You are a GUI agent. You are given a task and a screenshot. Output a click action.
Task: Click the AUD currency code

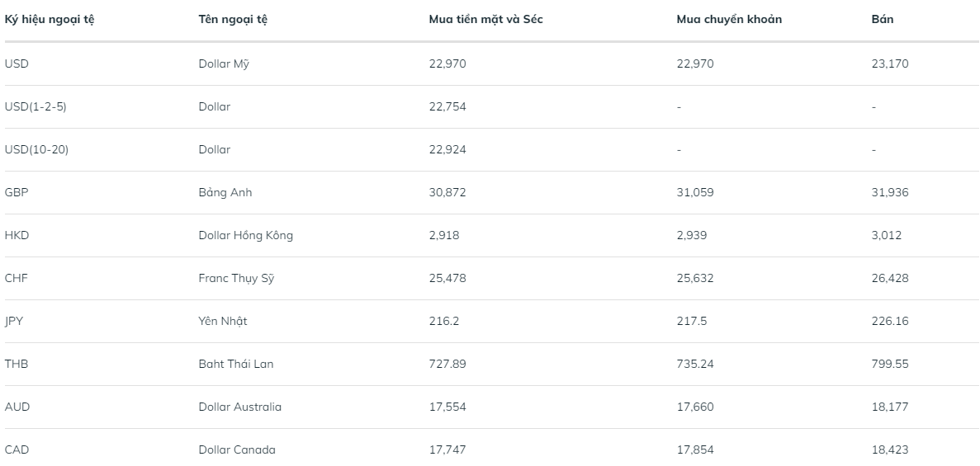17,407
